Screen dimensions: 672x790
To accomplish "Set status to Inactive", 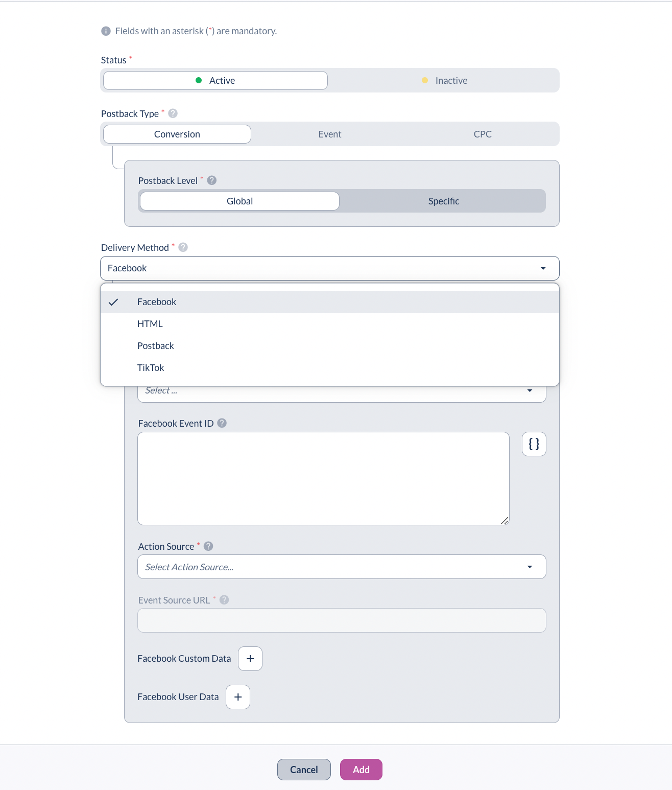I will [x=444, y=81].
